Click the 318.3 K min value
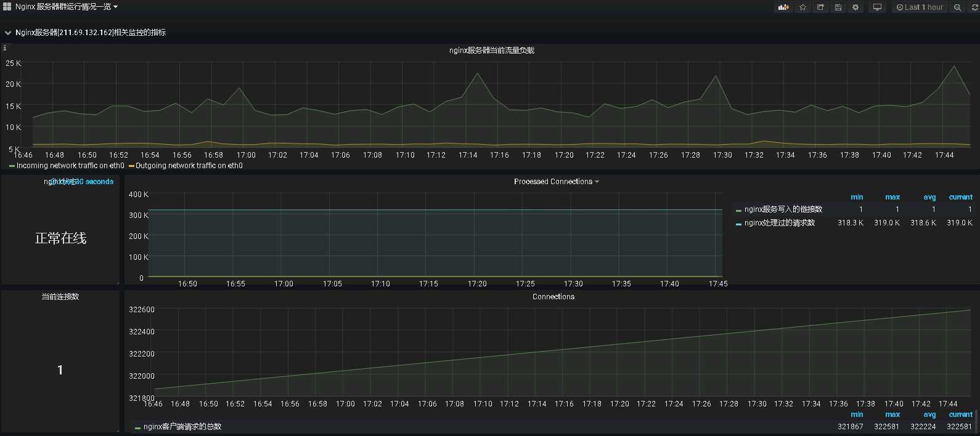980x436 pixels. 850,223
